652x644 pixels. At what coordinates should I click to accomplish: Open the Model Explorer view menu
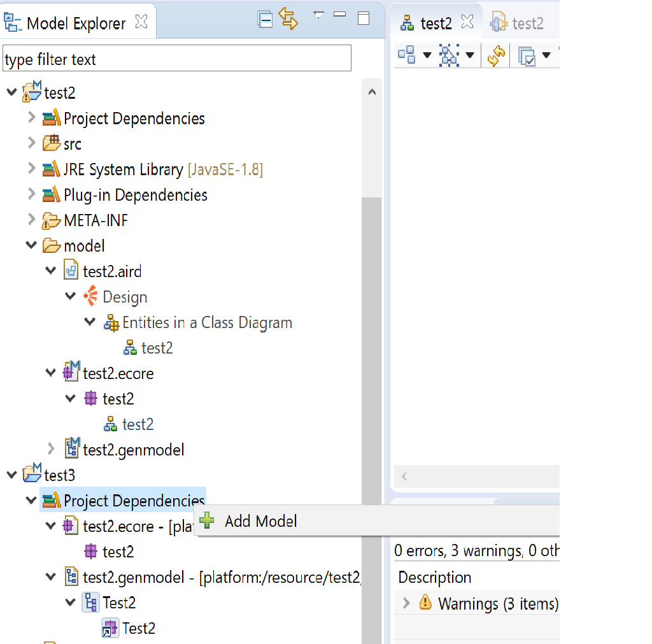318,15
